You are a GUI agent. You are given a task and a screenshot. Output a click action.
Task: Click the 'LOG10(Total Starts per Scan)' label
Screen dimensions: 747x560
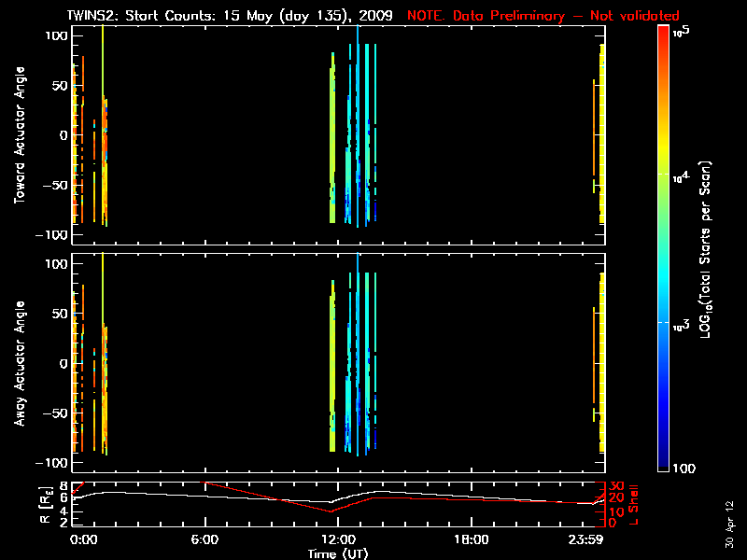point(708,252)
